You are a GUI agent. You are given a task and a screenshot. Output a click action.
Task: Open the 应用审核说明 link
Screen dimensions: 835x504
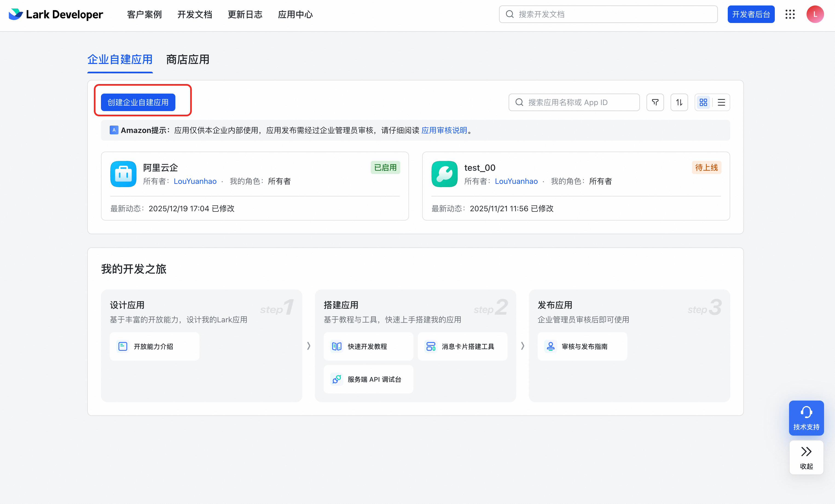[444, 130]
